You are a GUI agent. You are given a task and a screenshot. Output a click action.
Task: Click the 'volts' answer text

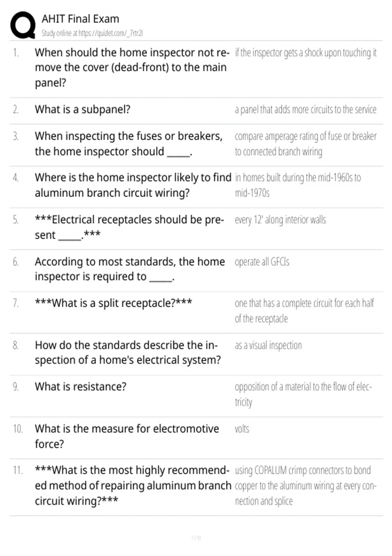(242, 429)
